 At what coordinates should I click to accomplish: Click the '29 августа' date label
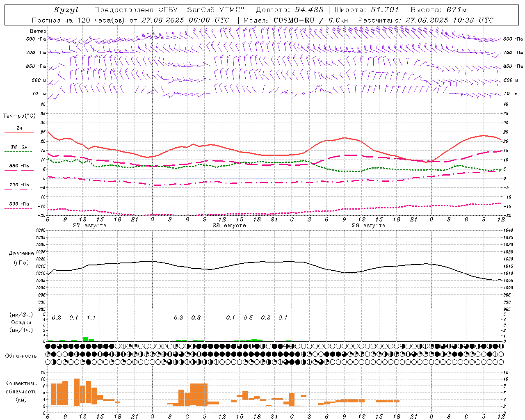[369, 226]
